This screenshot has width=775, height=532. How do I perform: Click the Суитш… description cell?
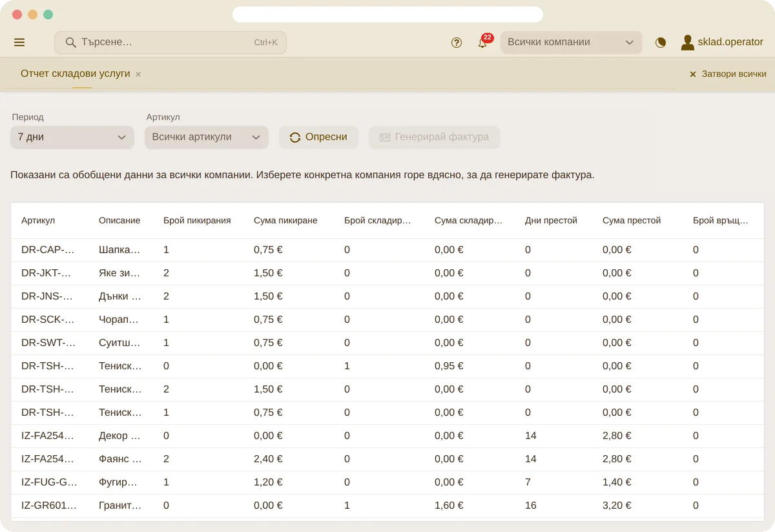tap(121, 343)
